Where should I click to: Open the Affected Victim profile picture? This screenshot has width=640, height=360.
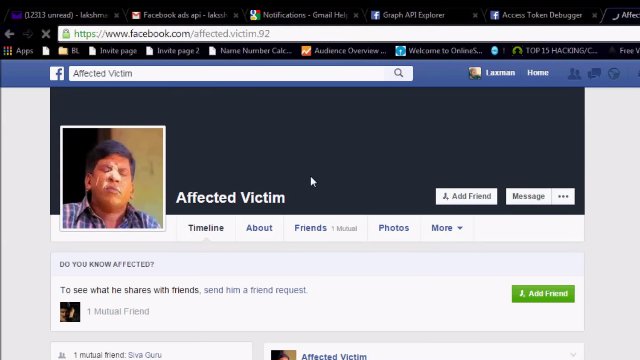coord(113,178)
